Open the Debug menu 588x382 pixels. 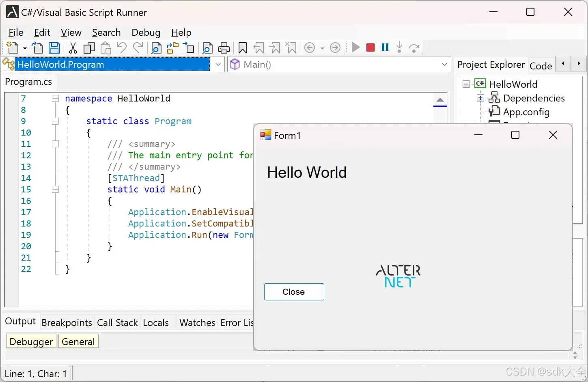coord(146,32)
